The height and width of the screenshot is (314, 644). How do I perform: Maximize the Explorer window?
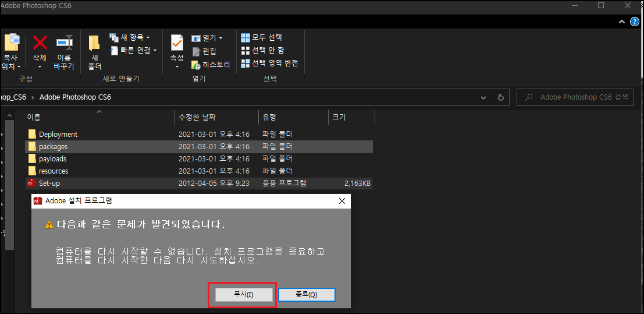pos(601,6)
